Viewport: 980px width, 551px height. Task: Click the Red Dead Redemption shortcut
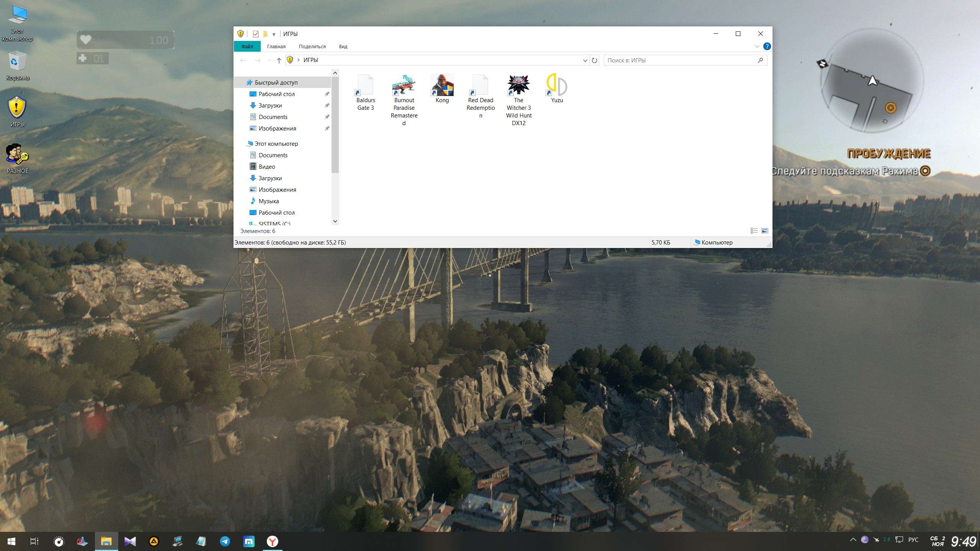point(480,85)
